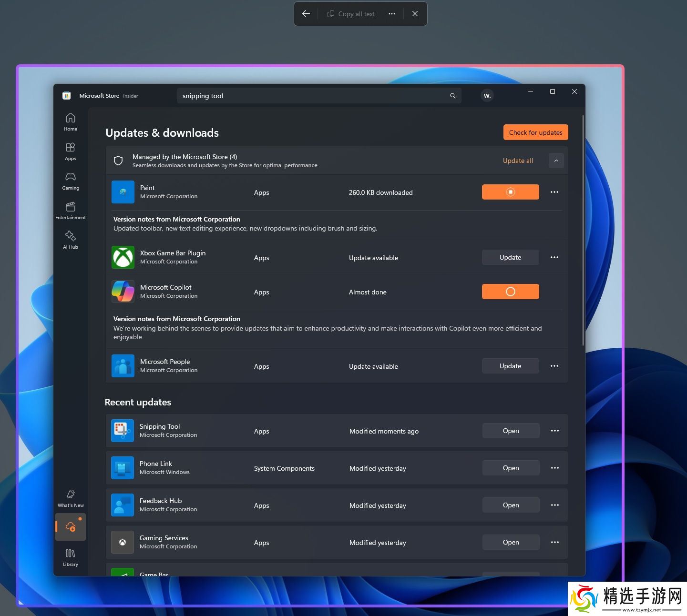Open the AI Hub sidebar icon
This screenshot has width=687, height=616.
71,240
